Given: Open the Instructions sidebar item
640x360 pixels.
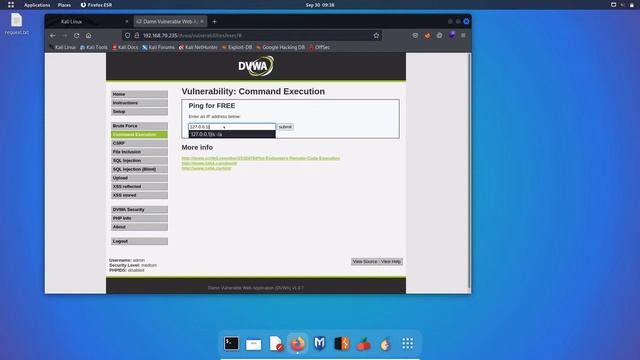Looking at the screenshot, I should pyautogui.click(x=139, y=103).
